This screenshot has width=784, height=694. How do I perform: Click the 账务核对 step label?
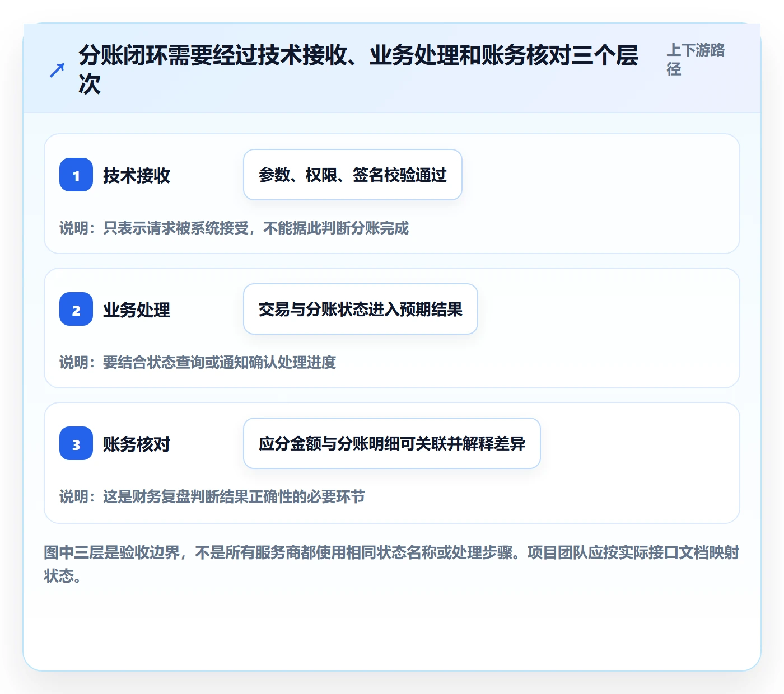click(137, 444)
